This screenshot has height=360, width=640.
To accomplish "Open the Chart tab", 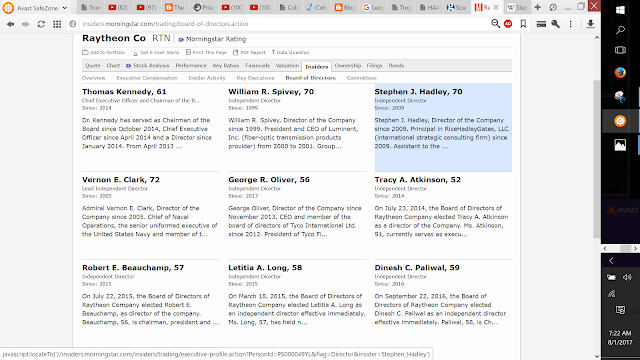I will click(x=113, y=66).
